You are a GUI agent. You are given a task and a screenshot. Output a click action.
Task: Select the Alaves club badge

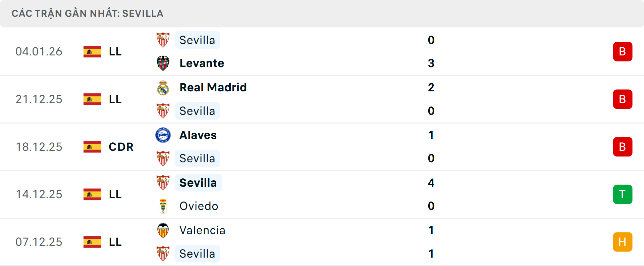tap(163, 135)
